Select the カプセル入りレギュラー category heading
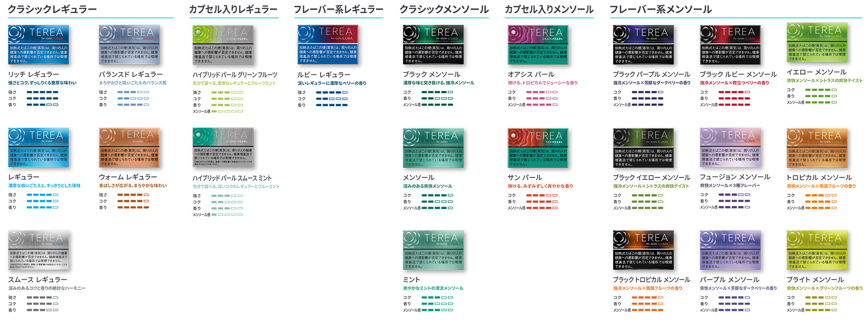 coord(233,9)
